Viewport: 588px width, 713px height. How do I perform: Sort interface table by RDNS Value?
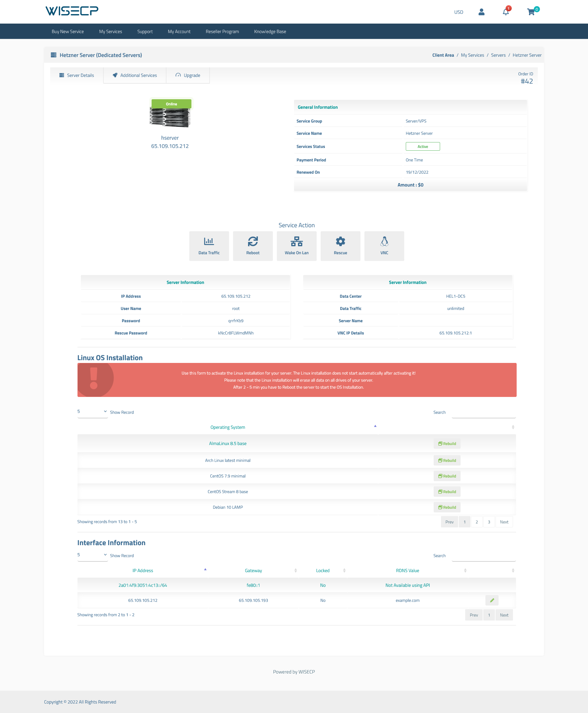tap(408, 570)
